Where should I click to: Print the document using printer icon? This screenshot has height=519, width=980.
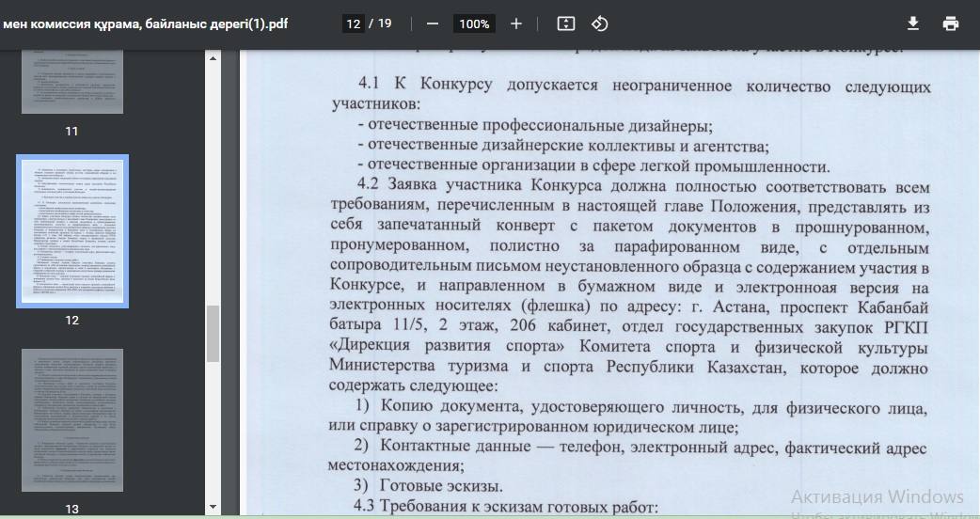click(x=951, y=24)
